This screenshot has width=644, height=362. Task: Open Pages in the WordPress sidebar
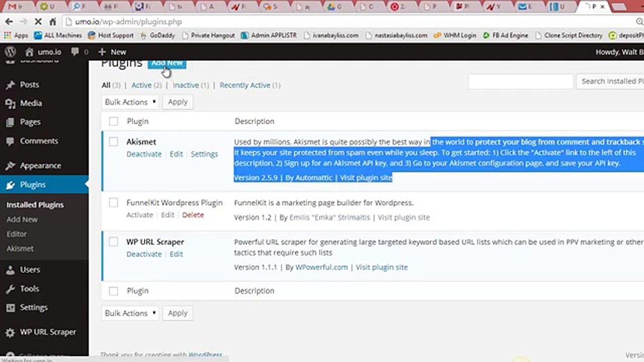30,122
